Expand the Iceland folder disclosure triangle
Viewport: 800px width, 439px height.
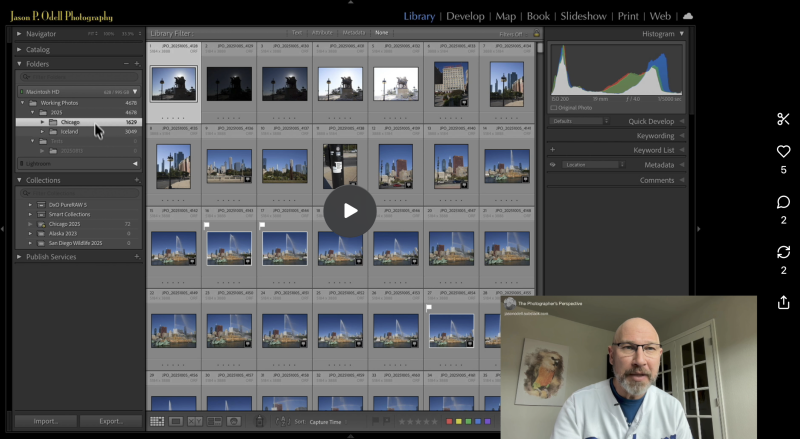42,132
